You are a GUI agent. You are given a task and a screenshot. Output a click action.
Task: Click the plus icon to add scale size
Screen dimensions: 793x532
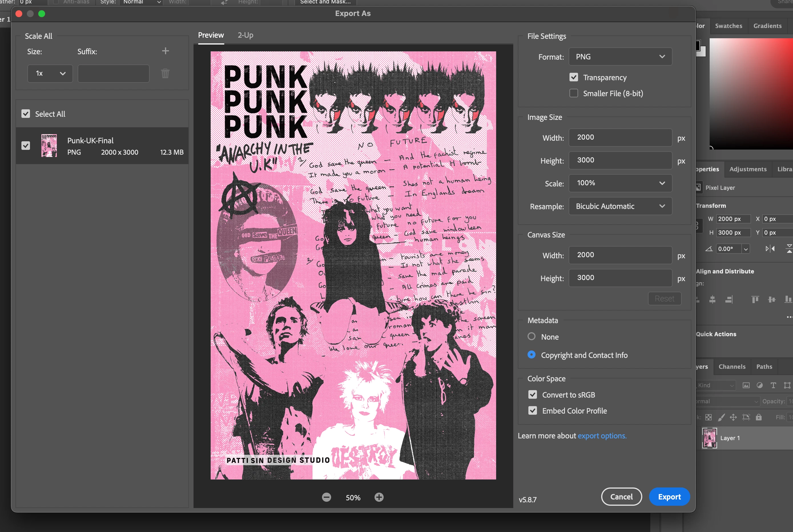(165, 51)
